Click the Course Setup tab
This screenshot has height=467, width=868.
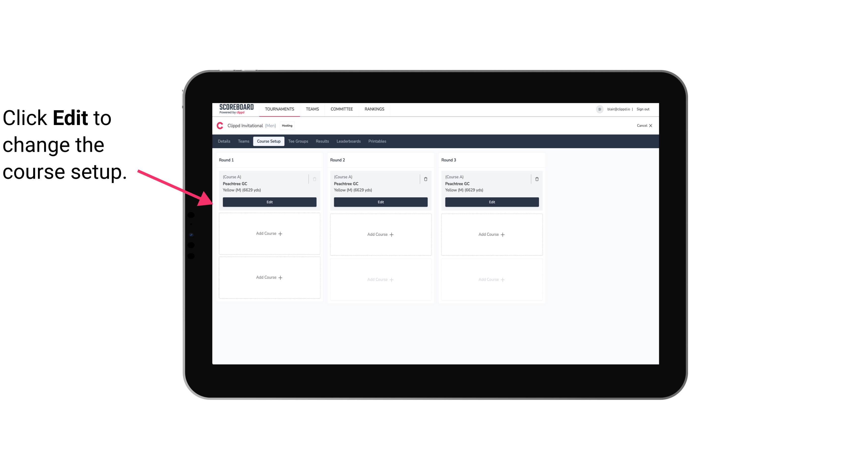coord(268,141)
